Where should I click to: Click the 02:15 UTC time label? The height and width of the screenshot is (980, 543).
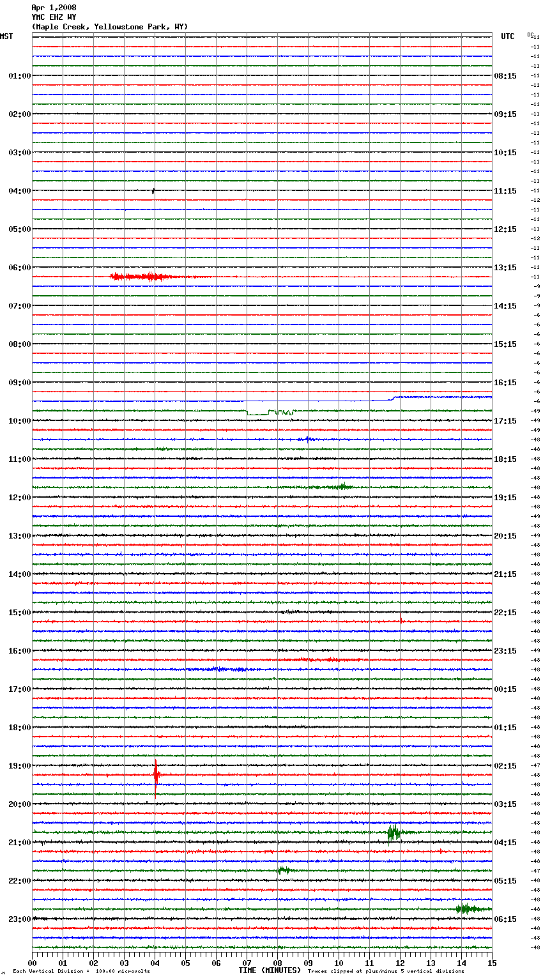click(505, 766)
